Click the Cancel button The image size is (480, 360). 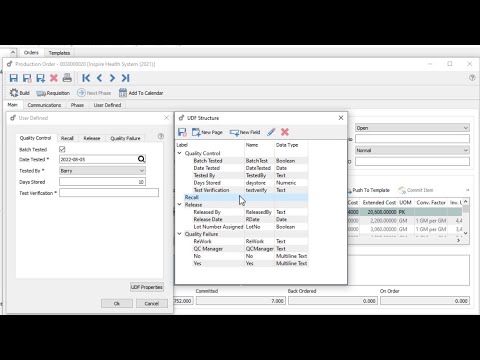152,303
